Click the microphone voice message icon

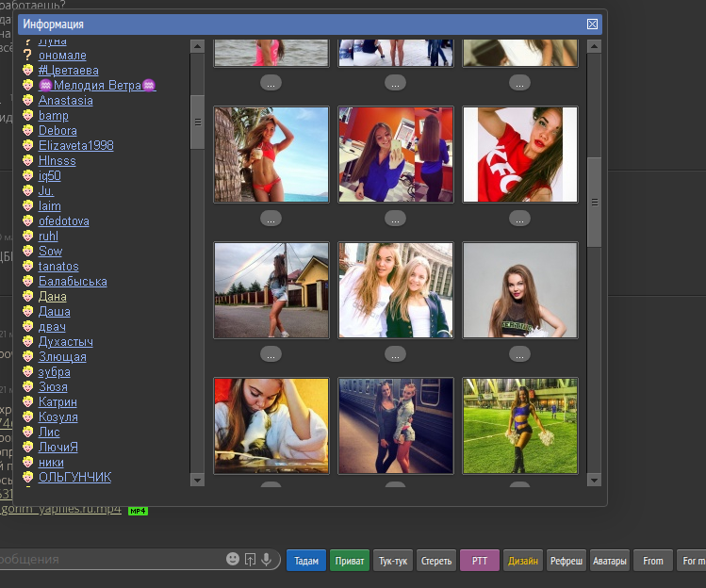pyautogui.click(x=267, y=560)
